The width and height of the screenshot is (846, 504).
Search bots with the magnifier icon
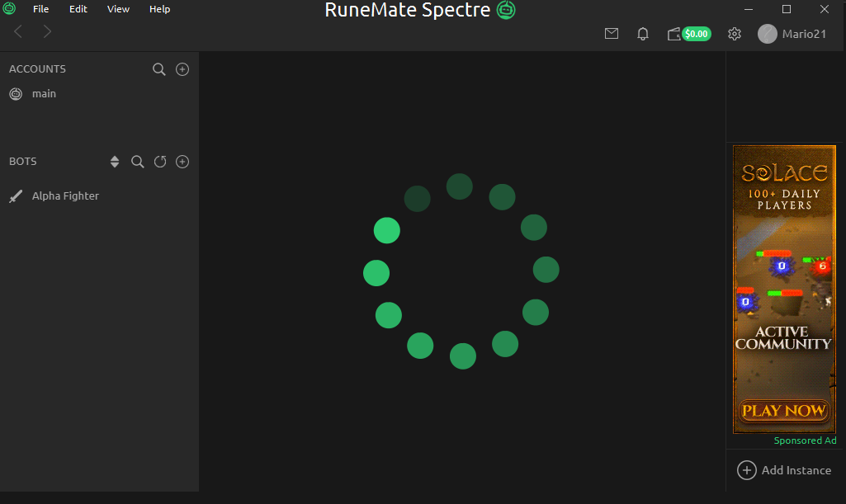pos(138,162)
